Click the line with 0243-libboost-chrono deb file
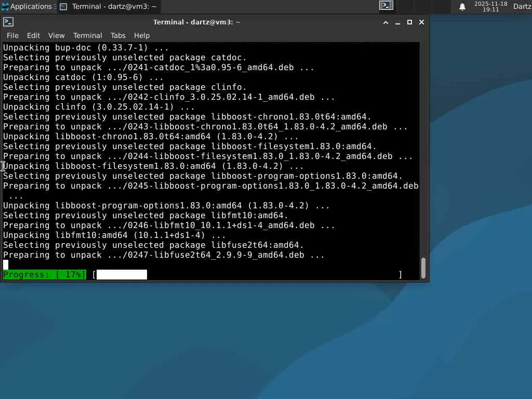 (x=205, y=127)
